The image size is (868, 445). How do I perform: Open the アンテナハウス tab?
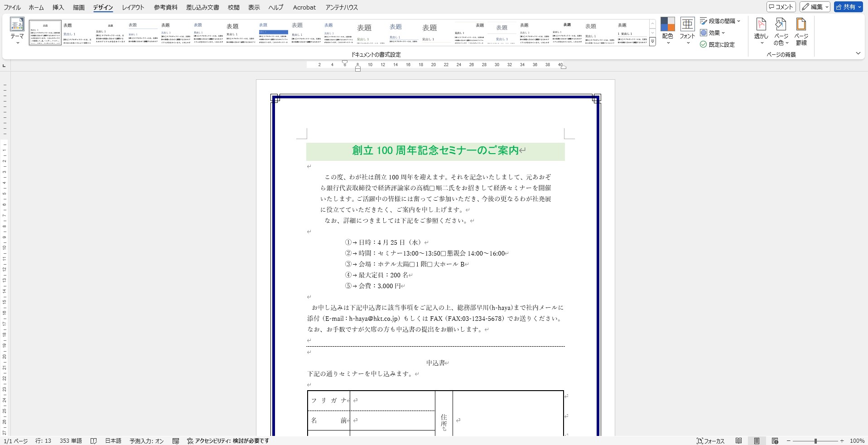(342, 7)
